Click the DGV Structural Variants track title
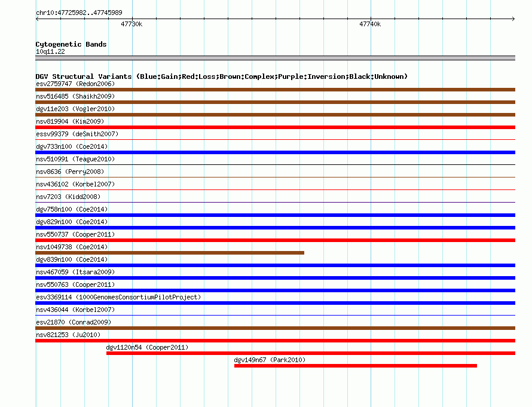The width and height of the screenshot is (532, 407). tap(221, 76)
